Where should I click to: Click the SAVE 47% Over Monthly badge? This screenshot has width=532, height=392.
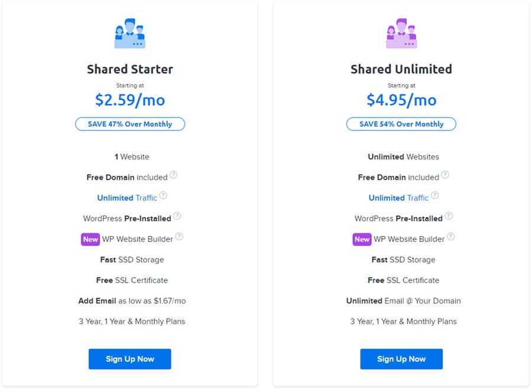tap(130, 124)
